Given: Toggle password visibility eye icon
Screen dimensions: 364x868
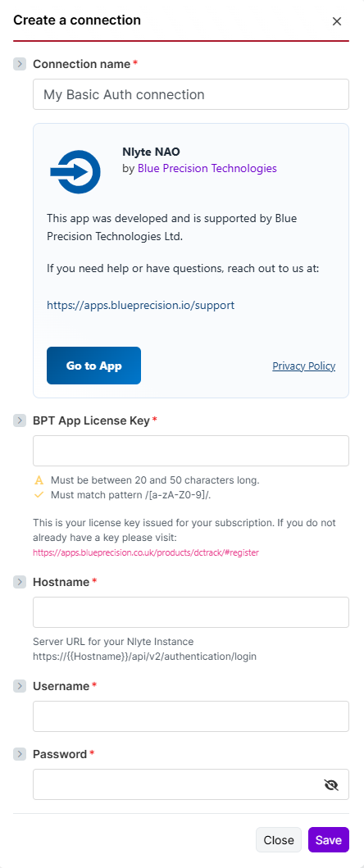Looking at the screenshot, I should [x=331, y=784].
